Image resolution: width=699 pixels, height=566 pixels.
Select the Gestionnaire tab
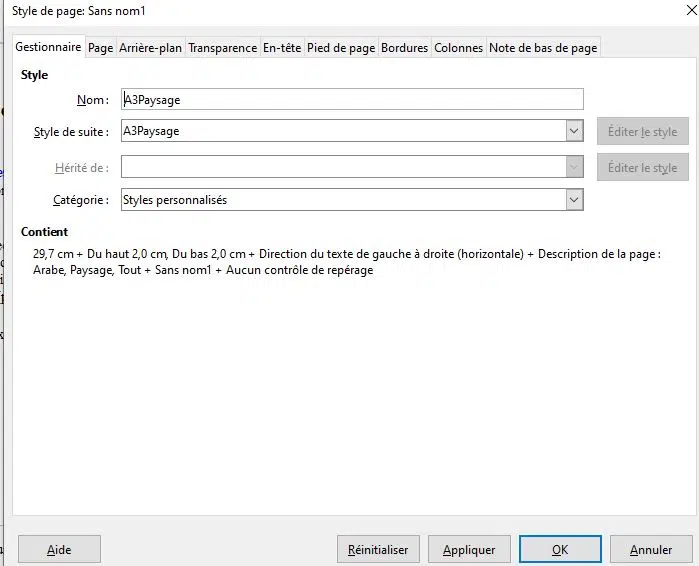pos(48,46)
